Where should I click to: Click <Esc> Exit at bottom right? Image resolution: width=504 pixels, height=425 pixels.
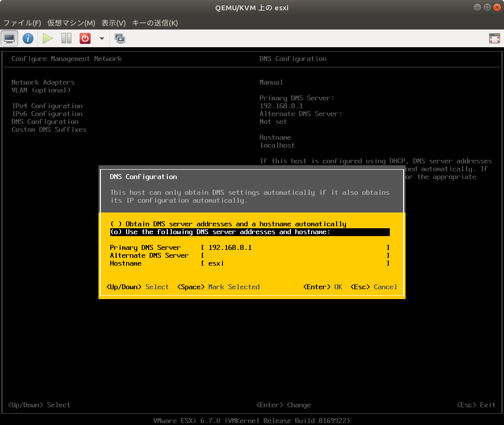pos(476,405)
